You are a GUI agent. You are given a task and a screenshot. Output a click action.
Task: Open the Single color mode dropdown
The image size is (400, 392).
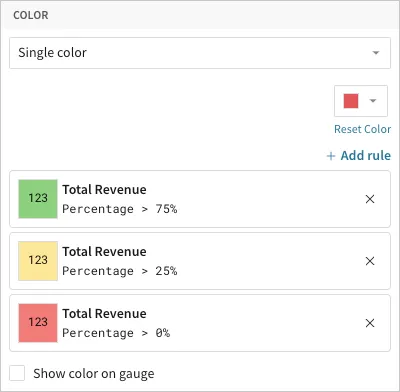200,53
